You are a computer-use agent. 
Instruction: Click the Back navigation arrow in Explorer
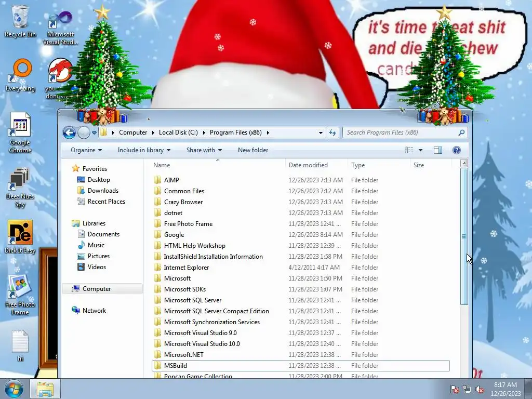coord(69,132)
